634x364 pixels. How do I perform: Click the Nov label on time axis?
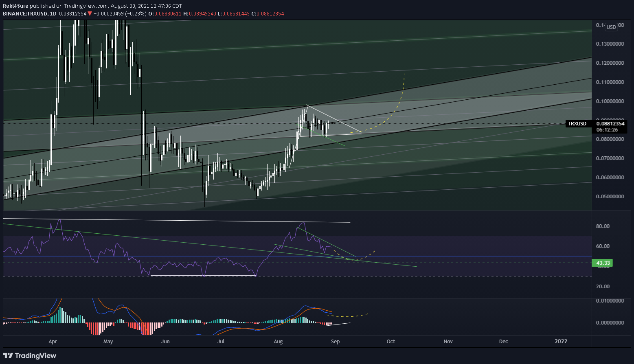[x=448, y=342]
